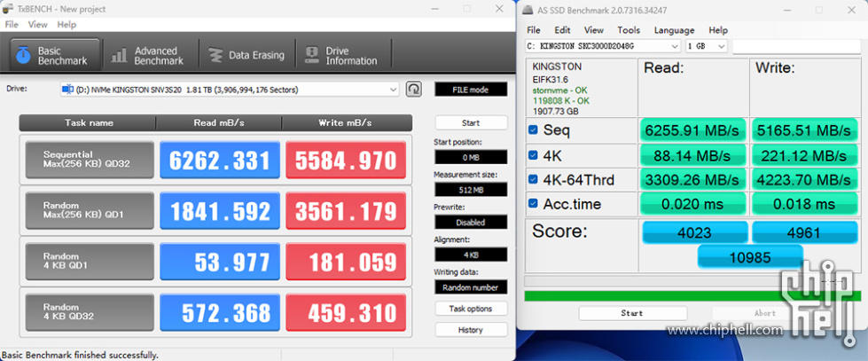868x361 pixels.
Task: Click the read score 4023
Action: click(x=695, y=232)
